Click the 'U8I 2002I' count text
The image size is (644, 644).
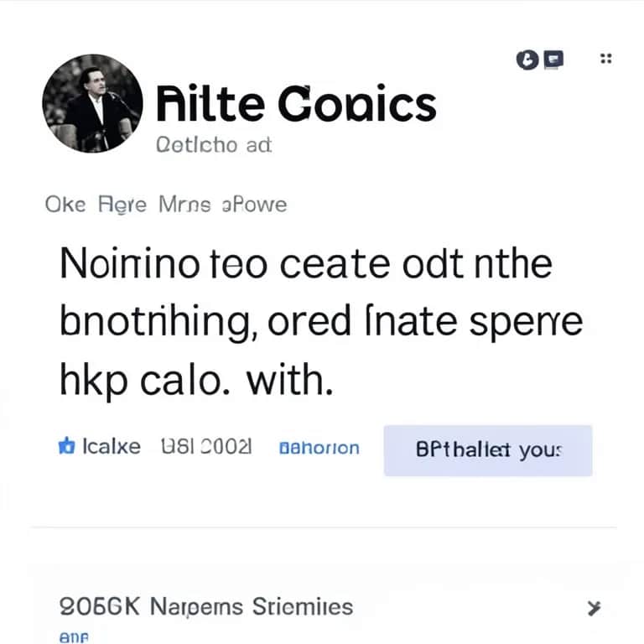[x=205, y=447]
